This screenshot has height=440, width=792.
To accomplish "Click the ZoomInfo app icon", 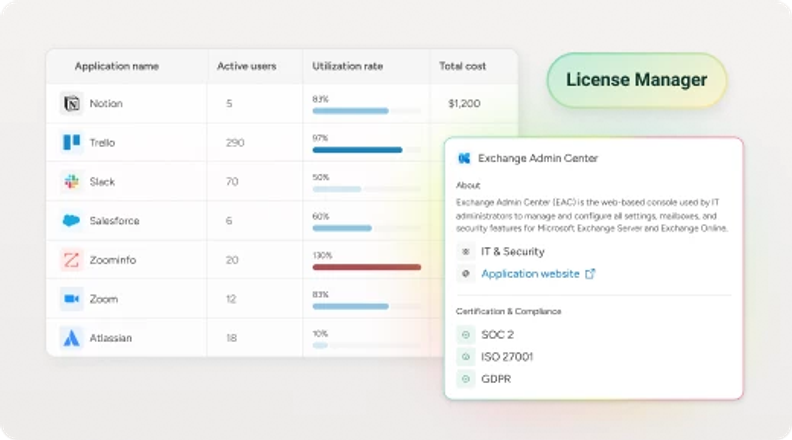I will tap(72, 260).
